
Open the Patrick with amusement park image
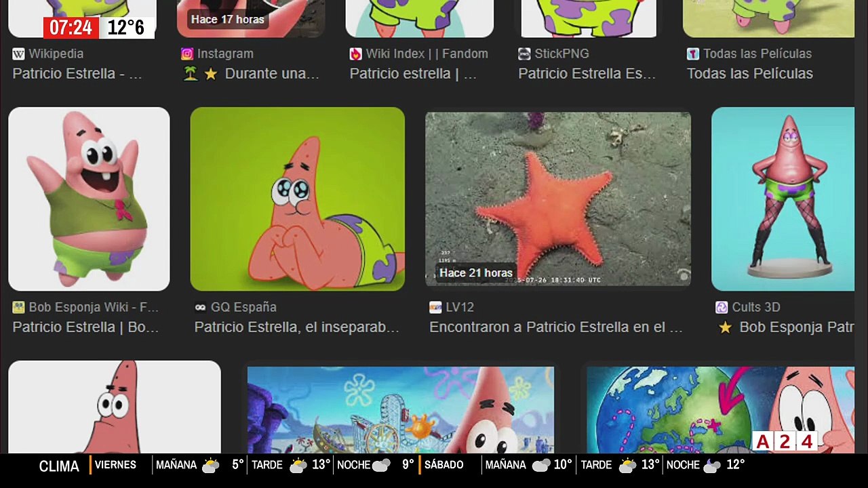tap(401, 409)
